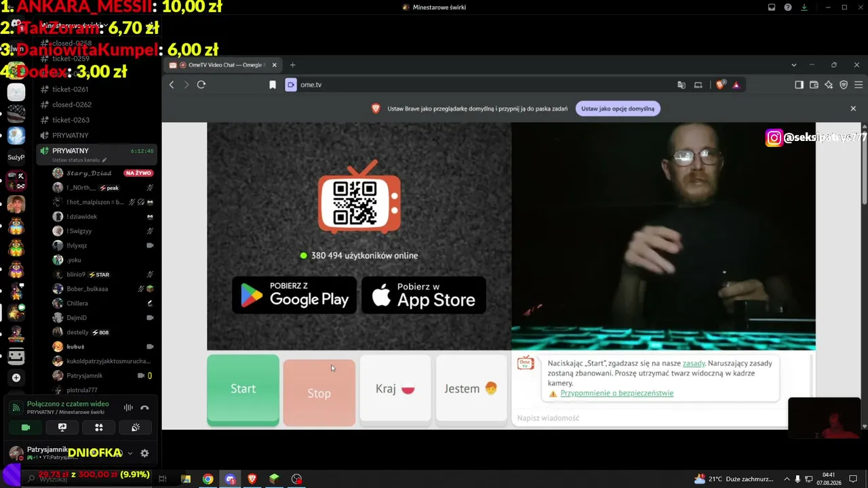
Task: Open Brave Shields lion icon
Action: click(x=720, y=85)
